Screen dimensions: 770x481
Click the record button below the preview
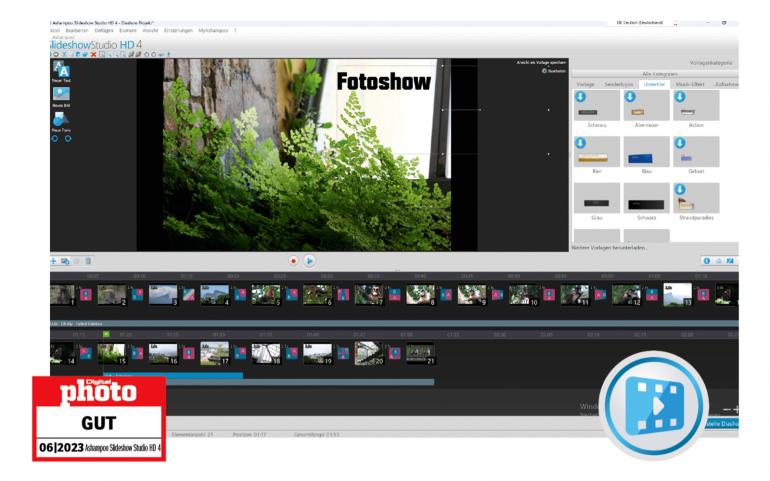click(293, 261)
